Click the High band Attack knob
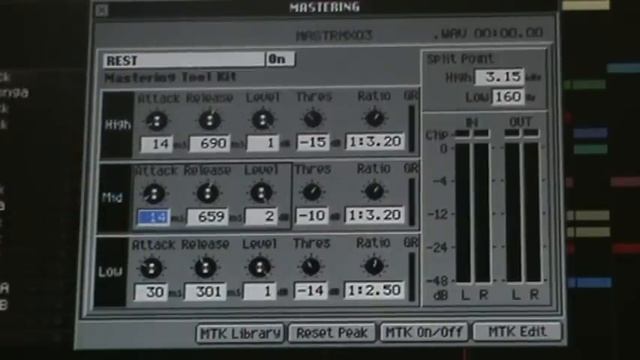 click(156, 121)
